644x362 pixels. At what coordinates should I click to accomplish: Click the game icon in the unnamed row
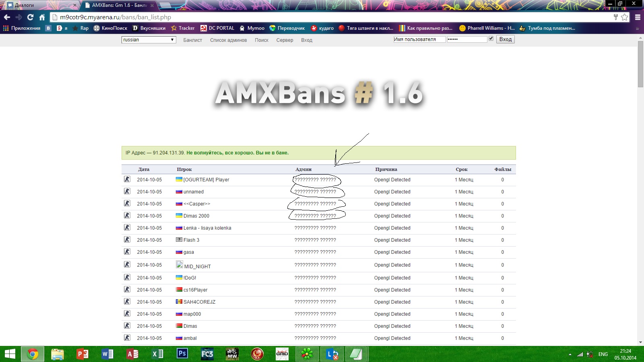(x=127, y=191)
